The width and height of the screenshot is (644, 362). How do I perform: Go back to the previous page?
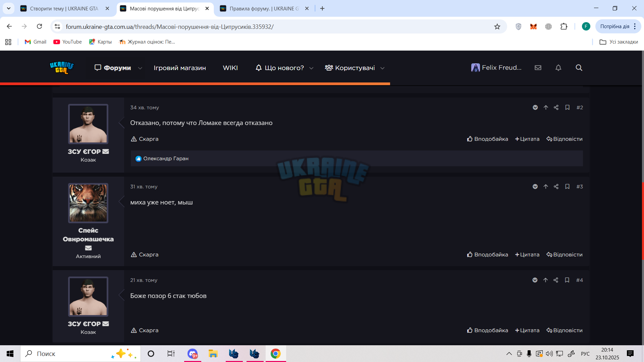click(x=9, y=26)
